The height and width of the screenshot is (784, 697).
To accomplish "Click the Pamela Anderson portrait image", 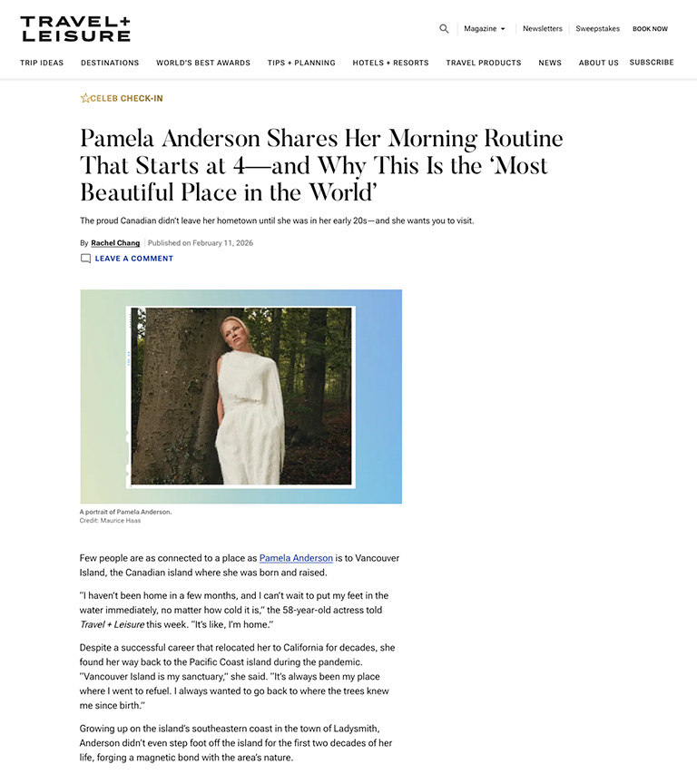I will click(241, 397).
